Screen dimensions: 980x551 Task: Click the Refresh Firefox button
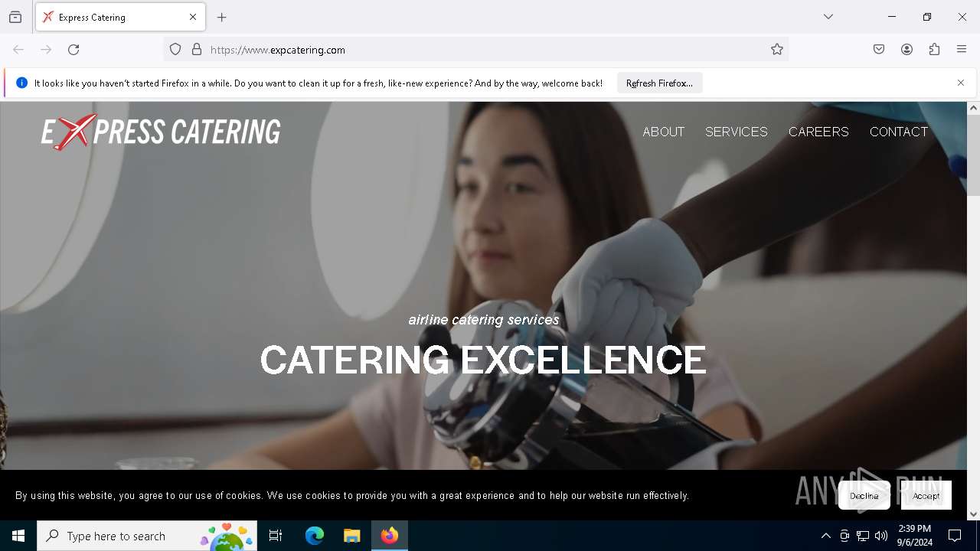pos(659,83)
